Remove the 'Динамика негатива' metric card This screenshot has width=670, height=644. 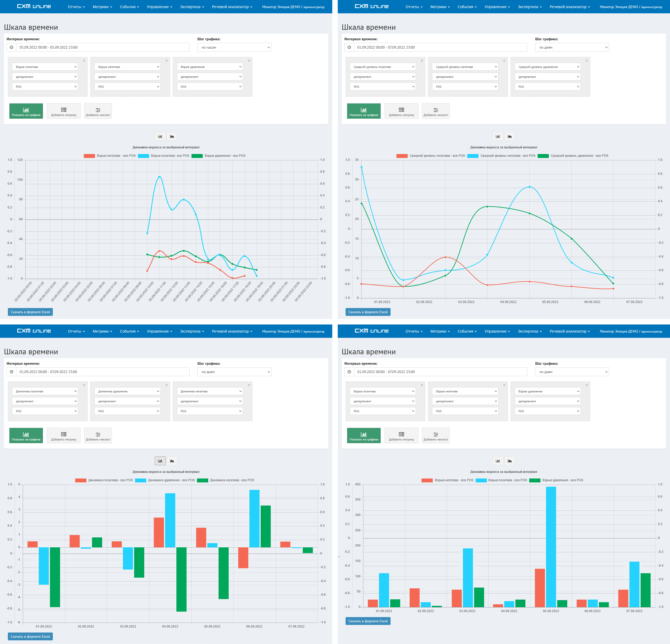(x=249, y=385)
